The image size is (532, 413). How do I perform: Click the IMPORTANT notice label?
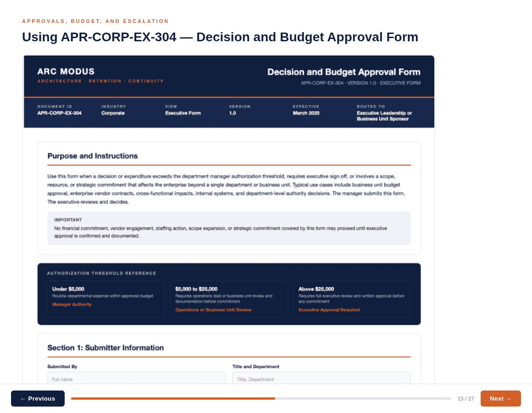point(68,220)
